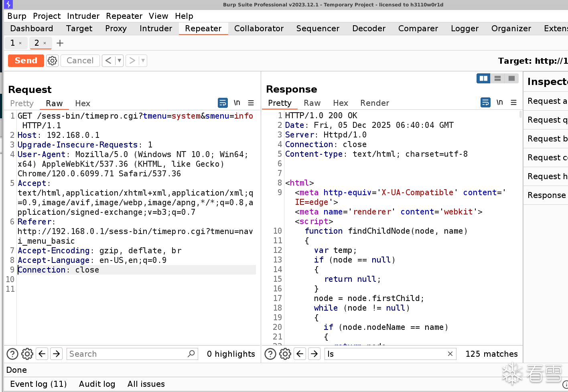
Task: Go to previous request in history
Action: pyautogui.click(x=108, y=61)
